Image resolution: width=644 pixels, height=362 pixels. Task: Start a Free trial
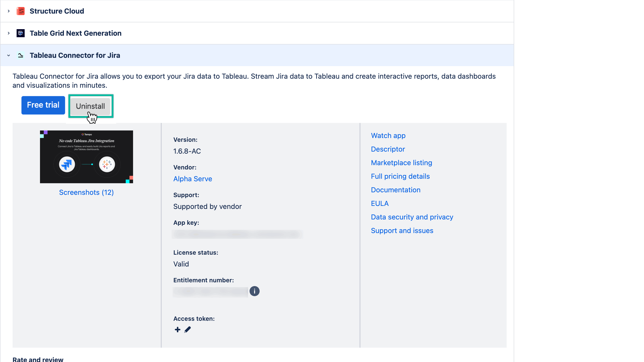click(43, 105)
